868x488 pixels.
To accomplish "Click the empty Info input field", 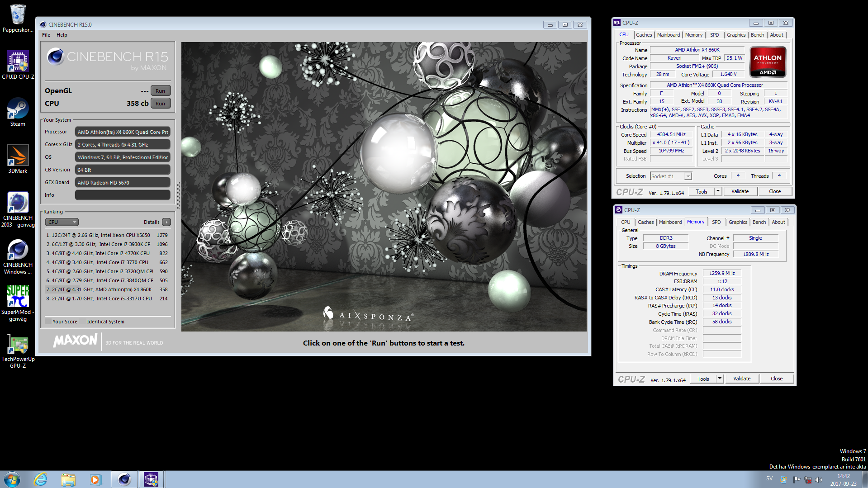I will 123,195.
